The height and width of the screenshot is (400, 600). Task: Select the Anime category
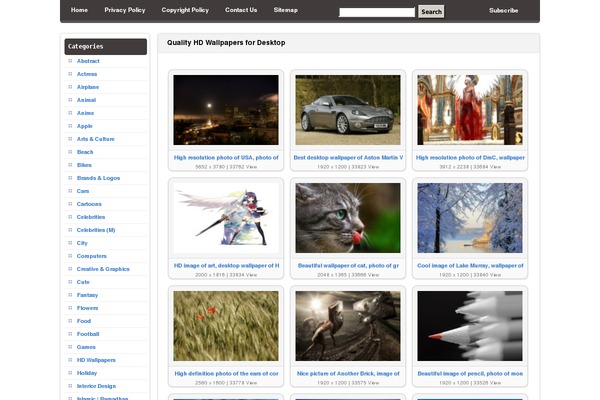(85, 113)
